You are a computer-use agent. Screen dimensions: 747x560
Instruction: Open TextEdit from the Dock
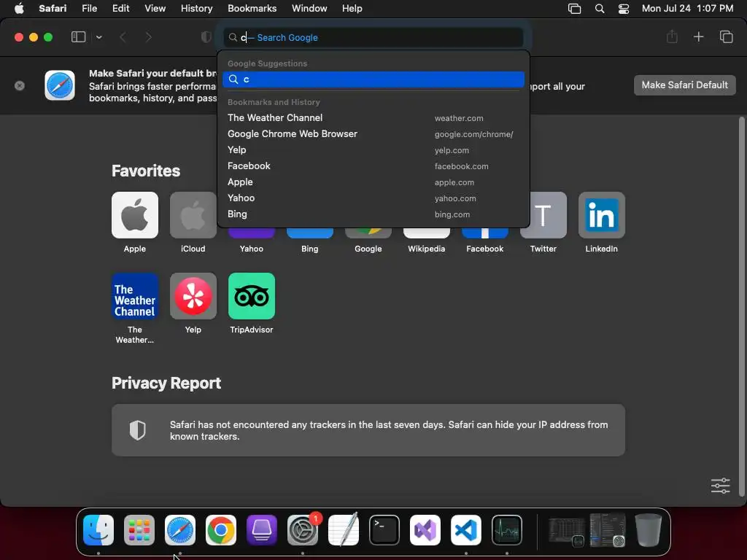tap(344, 529)
